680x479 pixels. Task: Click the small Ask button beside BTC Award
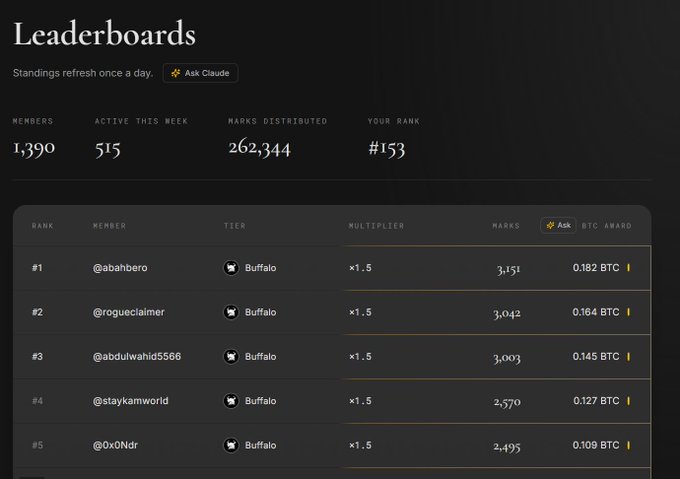[x=558, y=225]
